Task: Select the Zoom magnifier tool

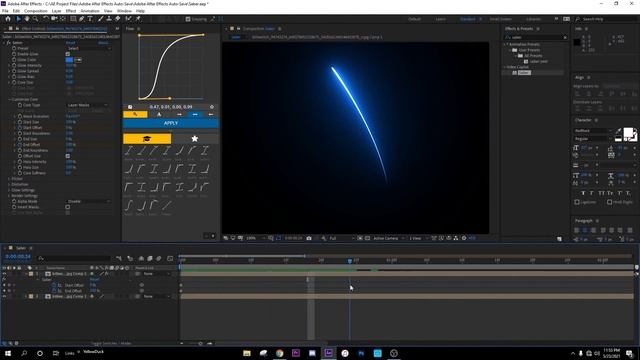Action: [x=36, y=19]
